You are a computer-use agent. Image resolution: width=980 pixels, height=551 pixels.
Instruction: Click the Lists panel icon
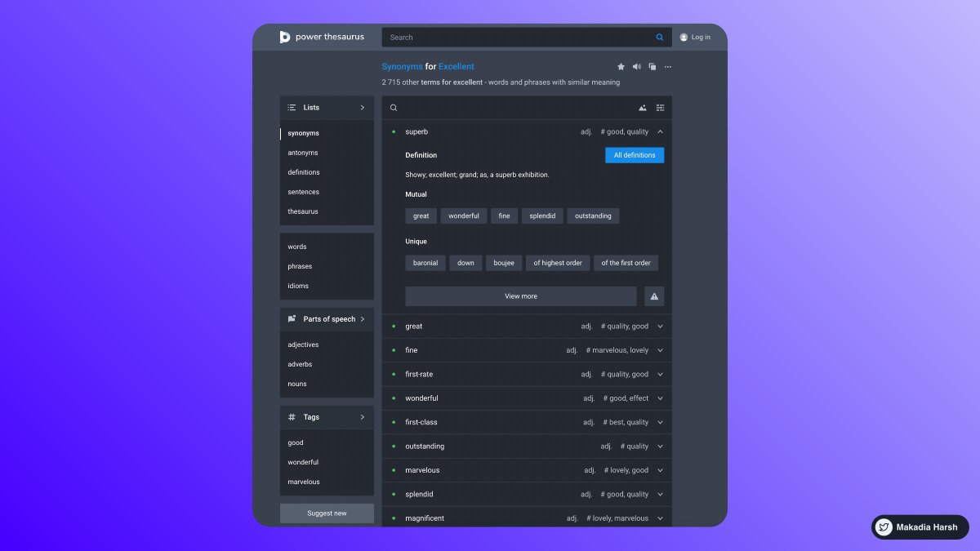(292, 108)
